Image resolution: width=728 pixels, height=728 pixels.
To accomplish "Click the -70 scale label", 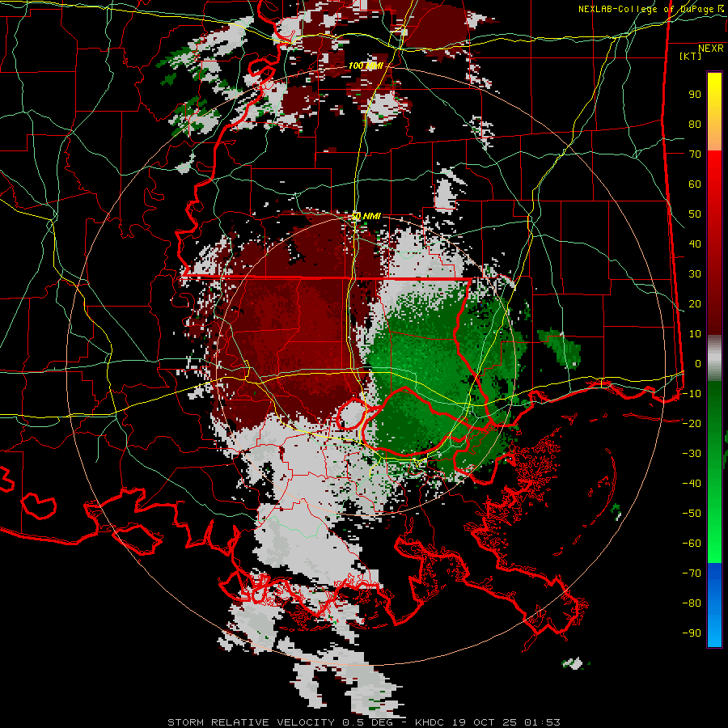I will coord(692,573).
